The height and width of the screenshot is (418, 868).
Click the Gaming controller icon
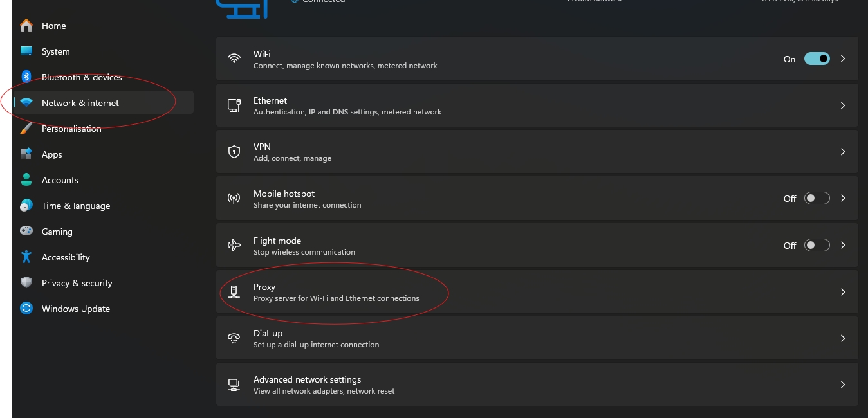coord(26,232)
